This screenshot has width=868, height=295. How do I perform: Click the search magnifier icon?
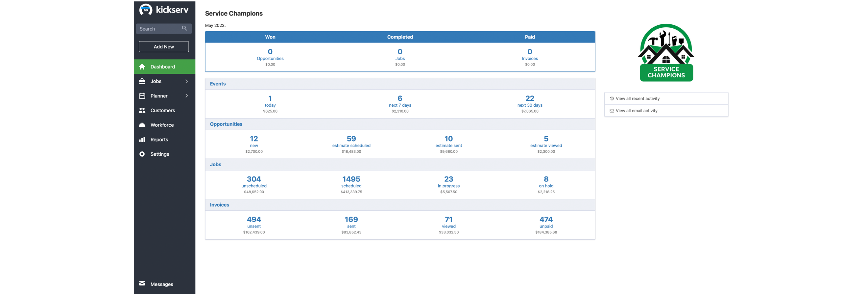[184, 28]
